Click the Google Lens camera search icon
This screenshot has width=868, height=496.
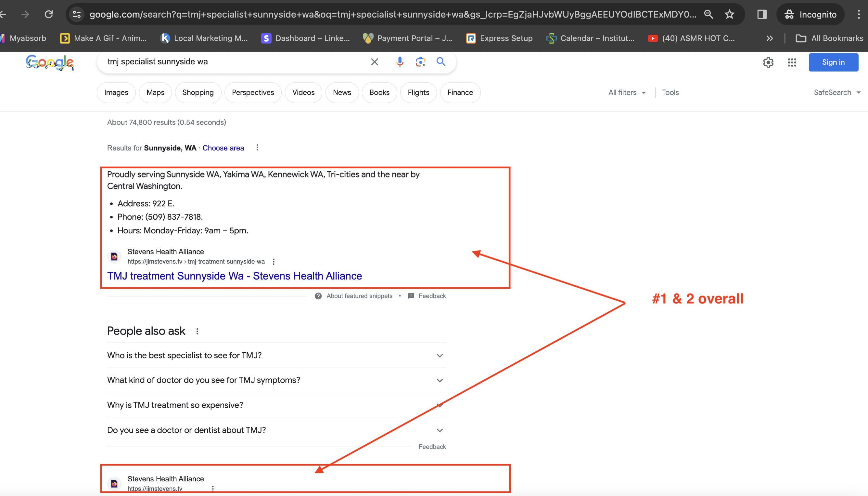[421, 62]
